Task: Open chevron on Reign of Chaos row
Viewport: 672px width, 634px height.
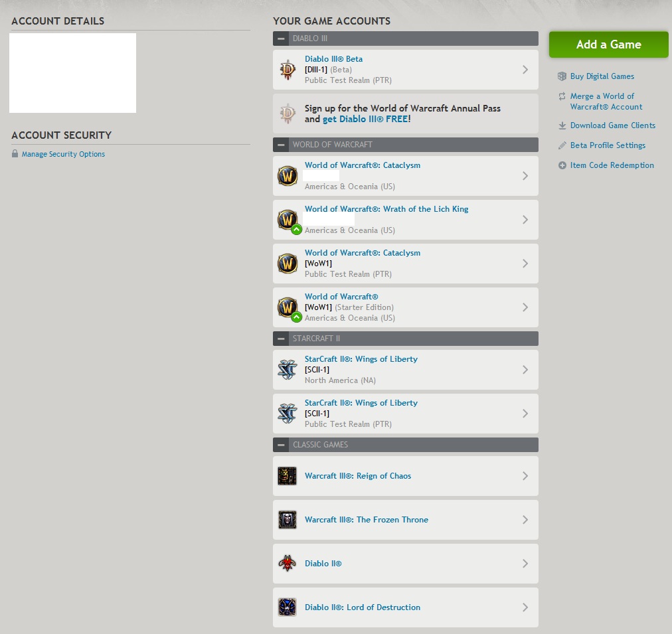Action: 525,476
